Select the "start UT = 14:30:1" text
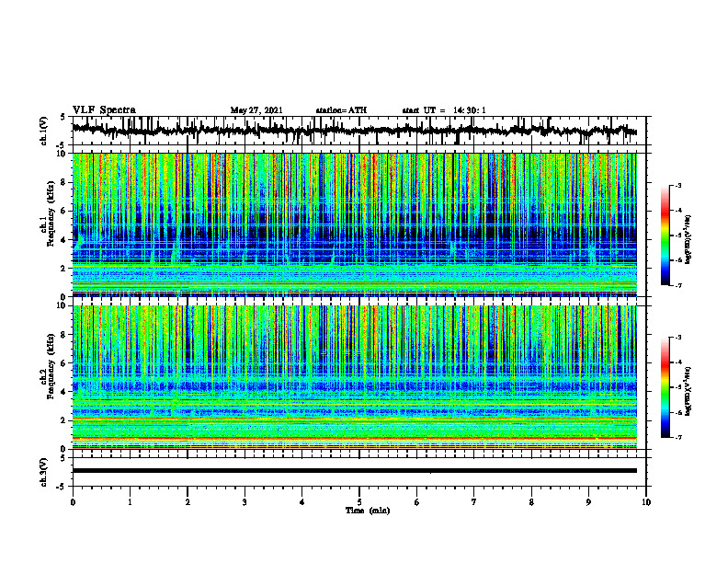This screenshot has height=563, width=728. pyautogui.click(x=444, y=110)
